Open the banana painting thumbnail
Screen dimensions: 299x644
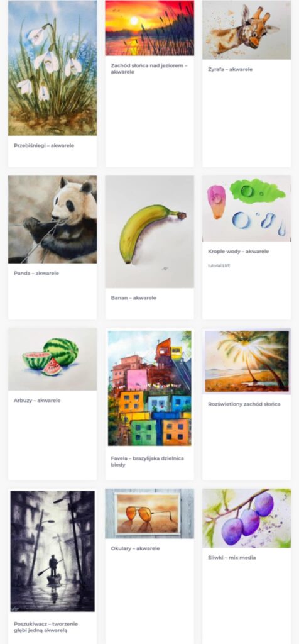pyautogui.click(x=149, y=232)
